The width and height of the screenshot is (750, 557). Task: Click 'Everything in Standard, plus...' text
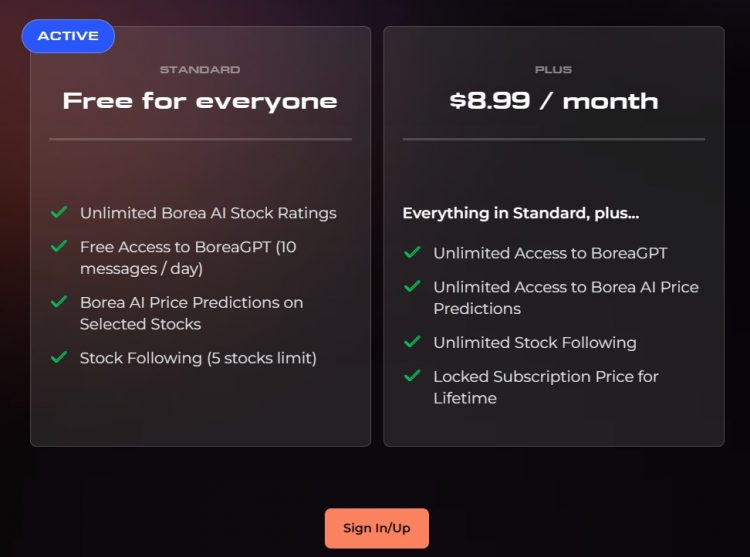520,213
